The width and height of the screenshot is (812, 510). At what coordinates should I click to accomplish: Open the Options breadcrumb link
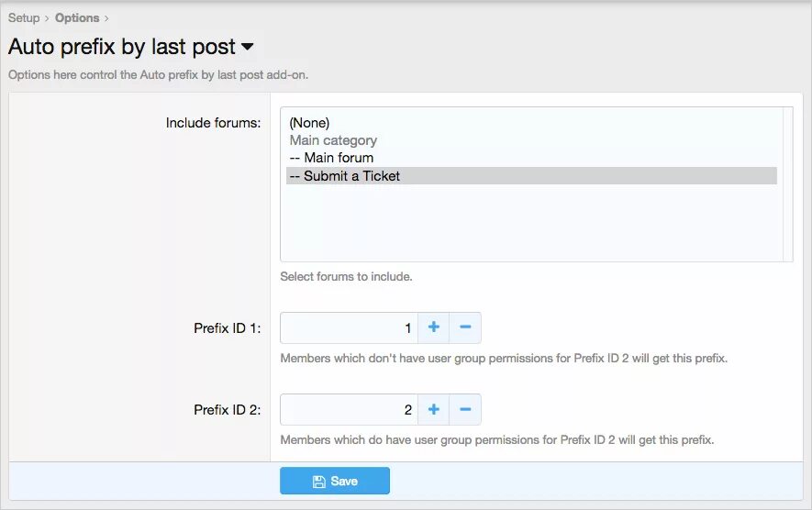click(77, 17)
